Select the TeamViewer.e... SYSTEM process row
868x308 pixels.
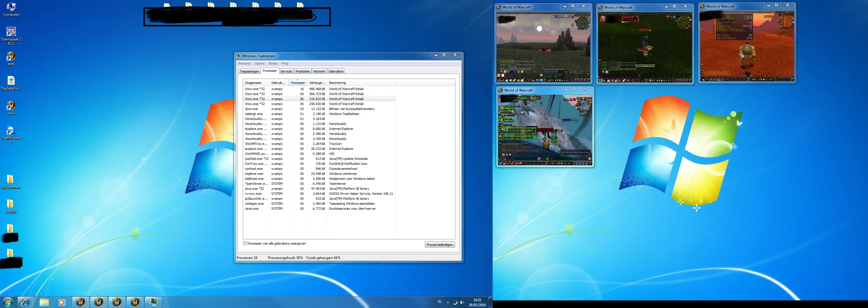tap(319, 184)
